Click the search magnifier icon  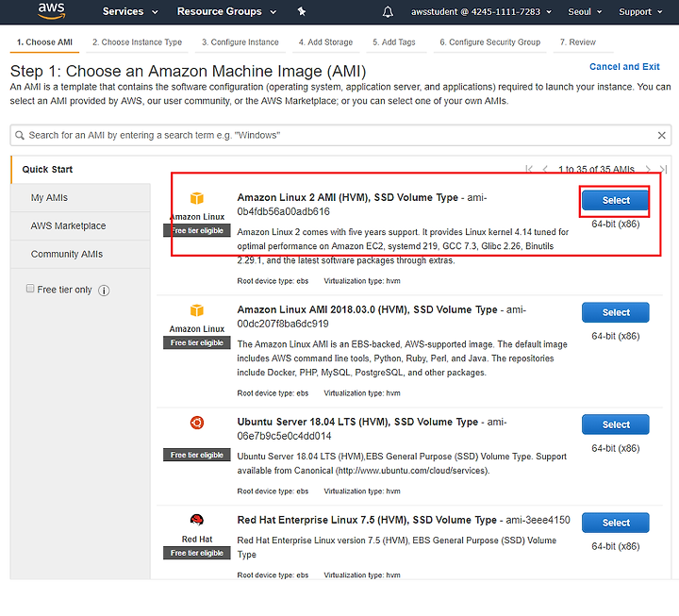[20, 135]
